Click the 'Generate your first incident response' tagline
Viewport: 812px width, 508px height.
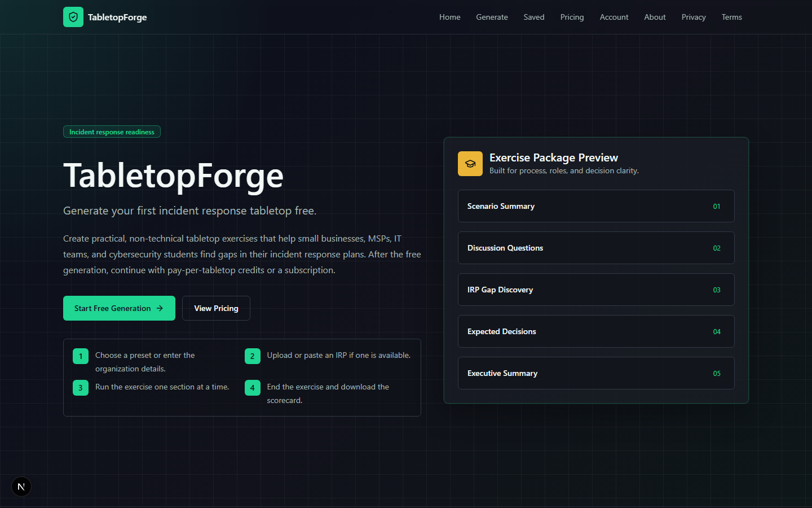coord(189,211)
